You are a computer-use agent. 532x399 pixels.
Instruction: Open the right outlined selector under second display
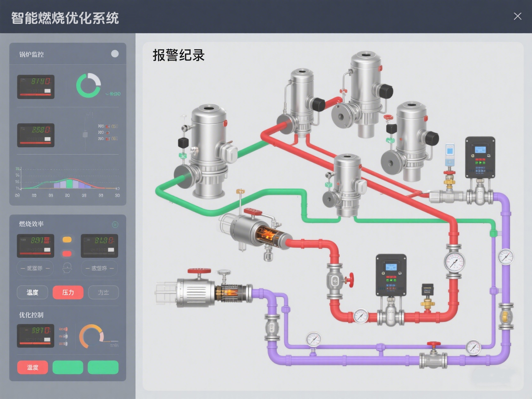100,268
